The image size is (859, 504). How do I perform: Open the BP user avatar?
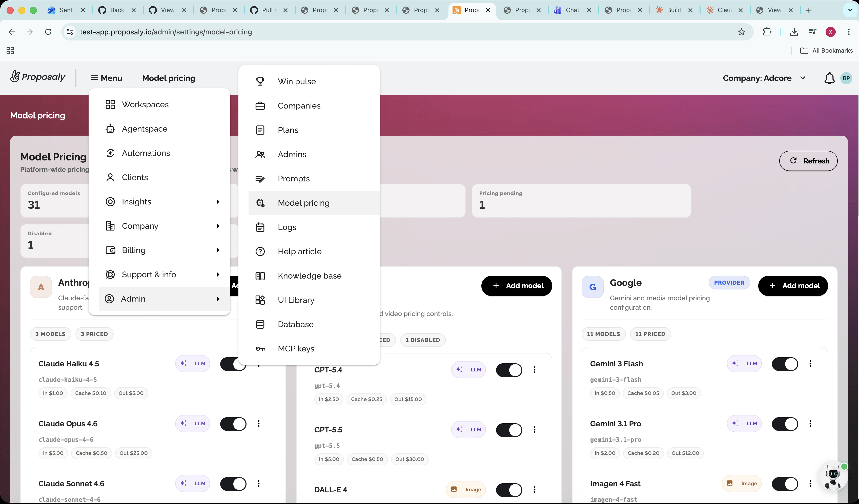click(846, 78)
